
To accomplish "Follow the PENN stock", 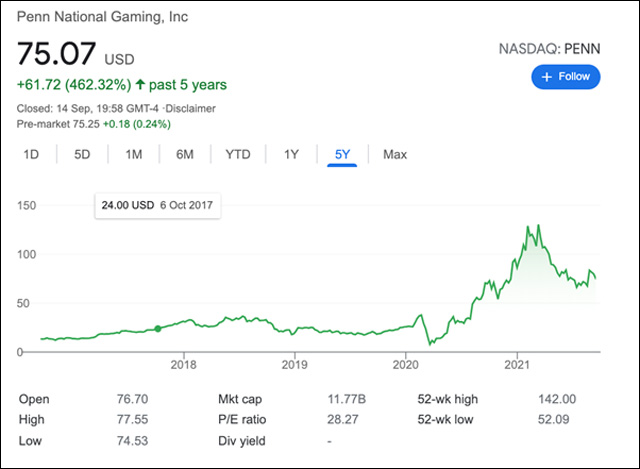I will click(566, 77).
